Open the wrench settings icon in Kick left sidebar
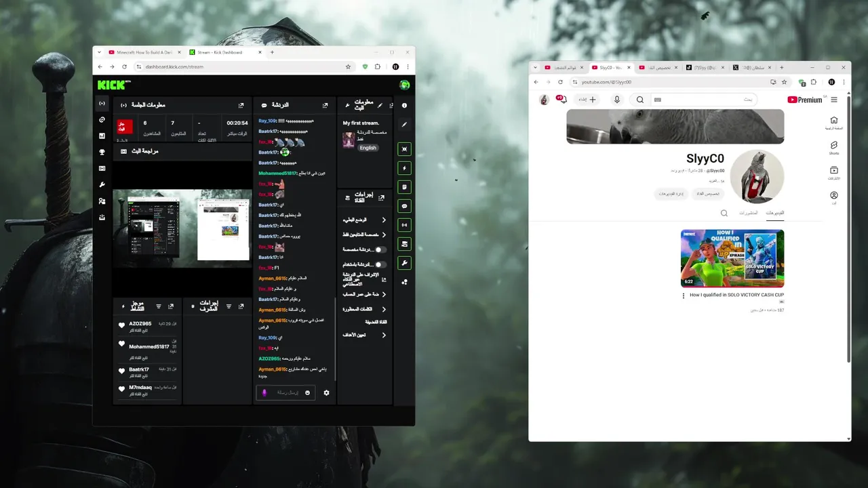The image size is (868, 488). pos(102,185)
